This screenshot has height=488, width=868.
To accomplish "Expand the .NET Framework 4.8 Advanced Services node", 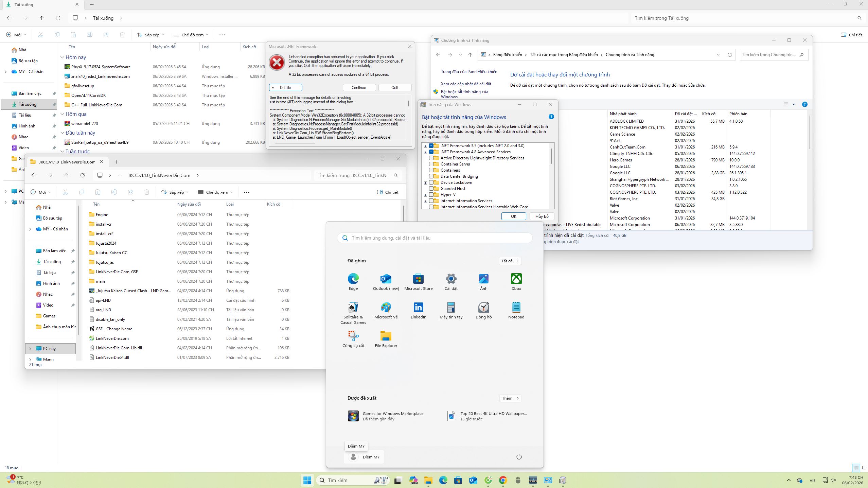I will click(426, 152).
